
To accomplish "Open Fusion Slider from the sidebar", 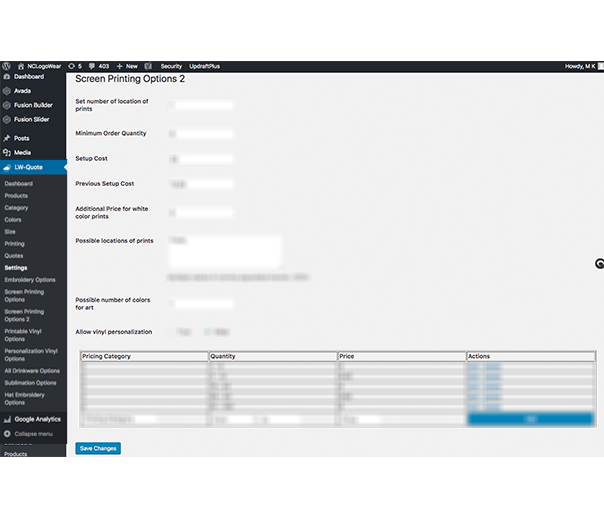I will coord(32,119).
